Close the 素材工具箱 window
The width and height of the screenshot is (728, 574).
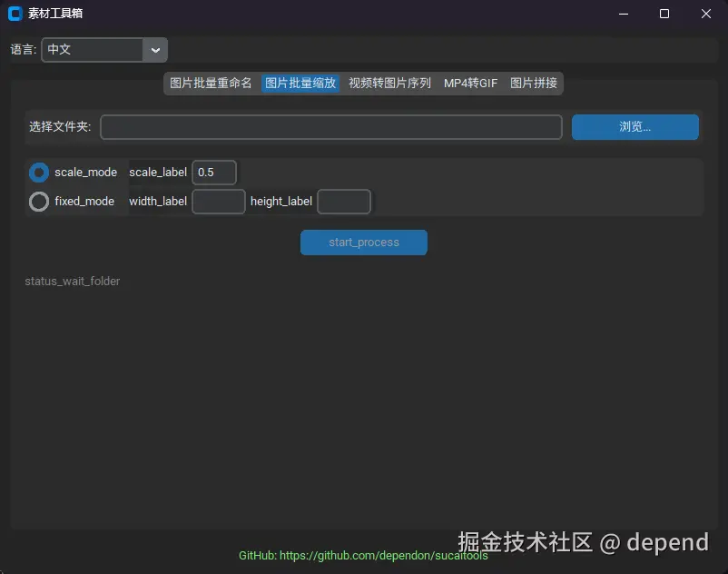(705, 14)
